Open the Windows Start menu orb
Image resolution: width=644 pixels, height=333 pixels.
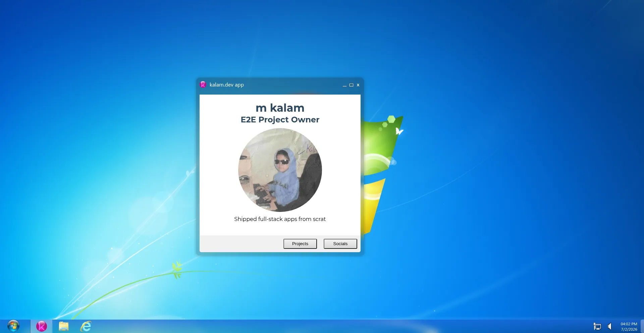13,326
